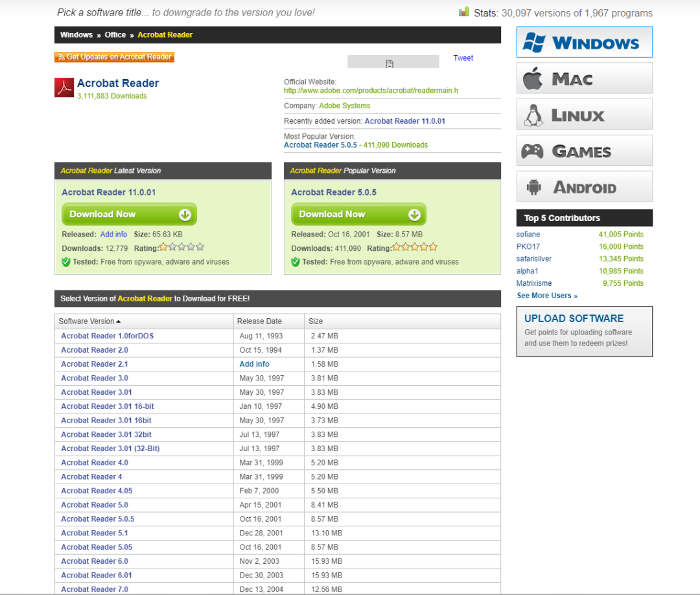Open Acrobat Reader 7.0 version
This screenshot has width=700, height=595.
pos(95,589)
